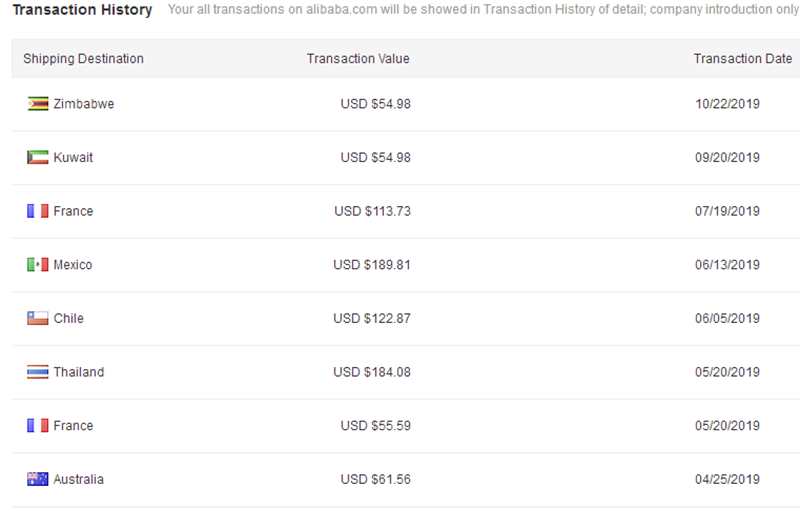Screen dimensions: 800x508
Task: Click the Mexico flag icon
Action: 37,265
